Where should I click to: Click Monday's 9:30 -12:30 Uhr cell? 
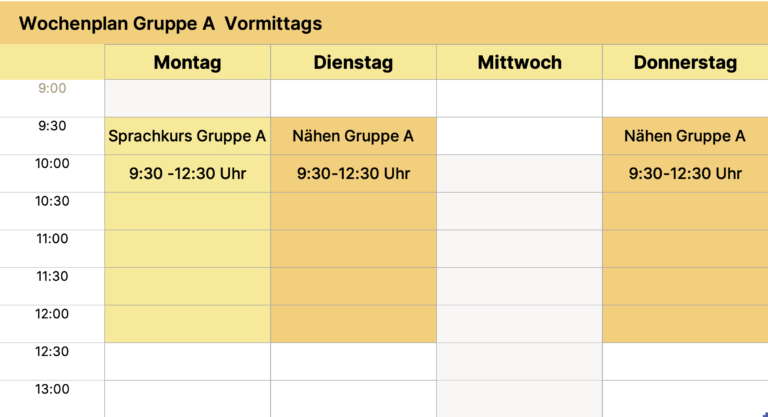point(187,174)
